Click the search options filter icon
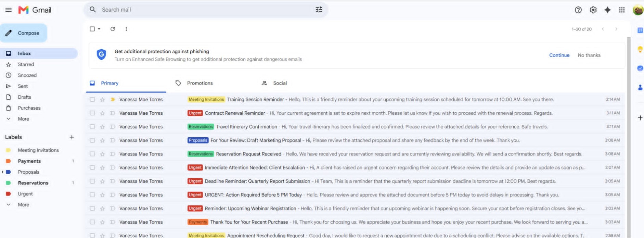Viewport: 644px width, 238px height. tap(319, 10)
